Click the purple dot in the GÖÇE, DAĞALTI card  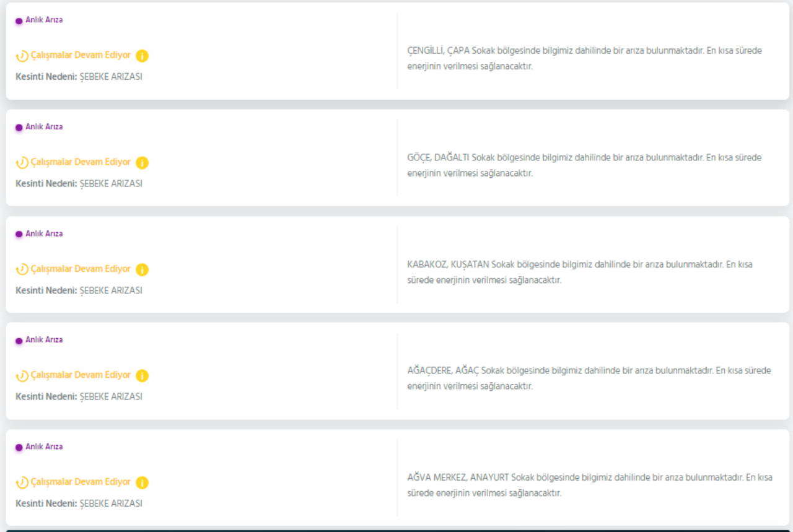19,128
